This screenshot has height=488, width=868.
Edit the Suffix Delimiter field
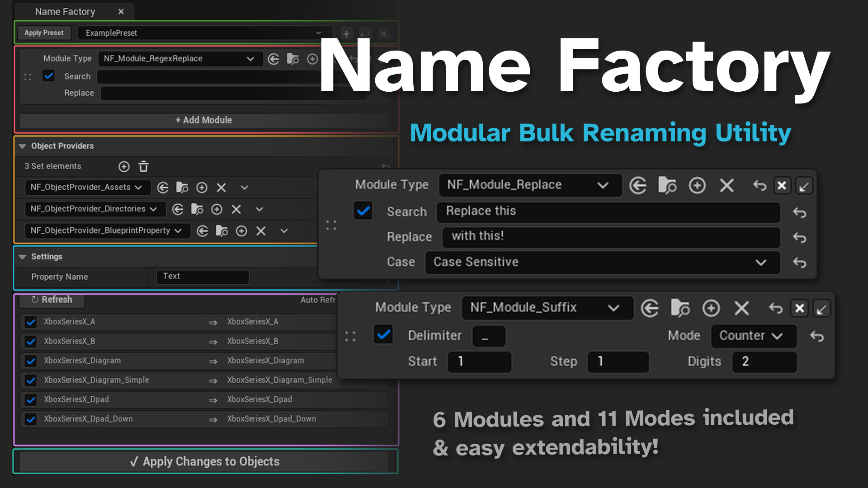(489, 337)
